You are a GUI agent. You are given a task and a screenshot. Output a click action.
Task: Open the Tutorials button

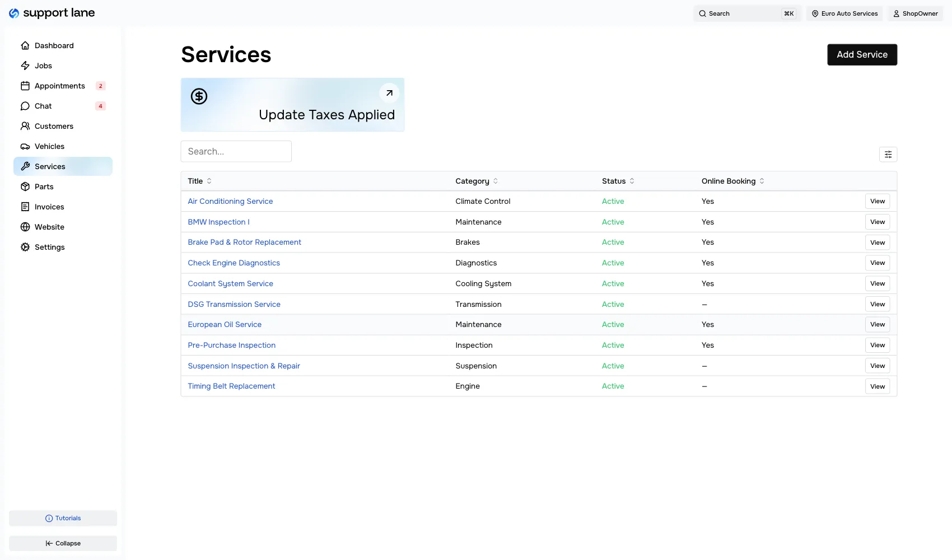[x=63, y=518]
